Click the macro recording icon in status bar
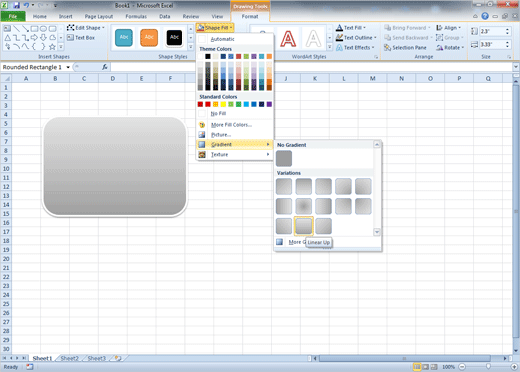Viewport: 520px width, 372px height. point(30,367)
